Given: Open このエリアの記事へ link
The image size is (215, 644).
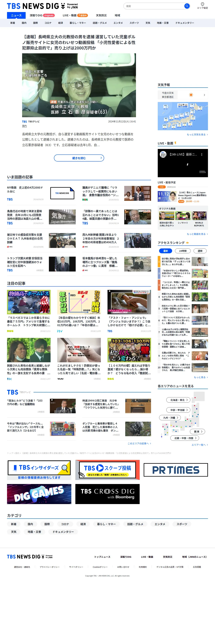Looking at the screenshot, I should click(139, 444).
